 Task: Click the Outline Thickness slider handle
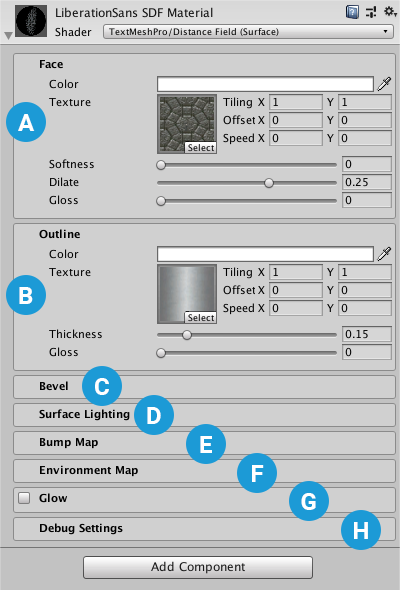pos(187,335)
